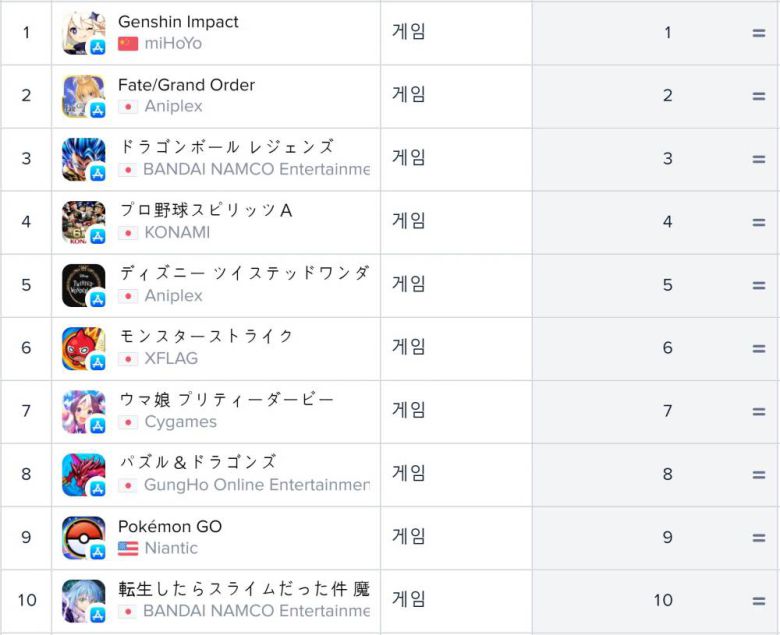Open the rank 10 Slime app icon
The height and width of the screenshot is (635, 780).
(x=83, y=600)
